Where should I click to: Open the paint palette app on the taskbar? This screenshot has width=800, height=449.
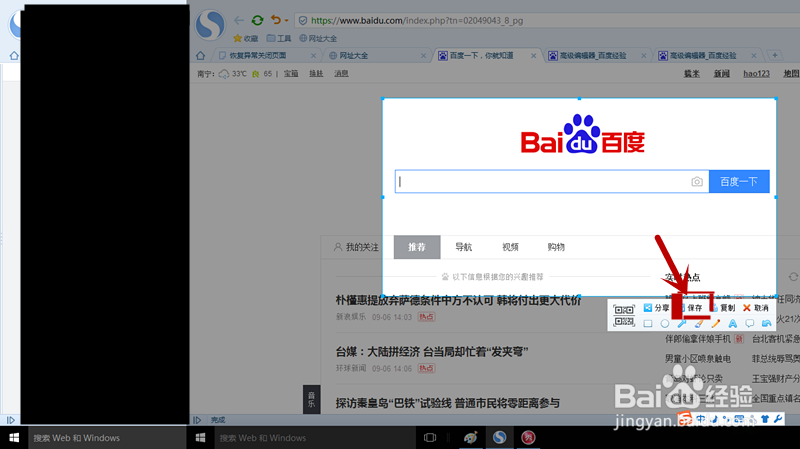pyautogui.click(x=470, y=437)
